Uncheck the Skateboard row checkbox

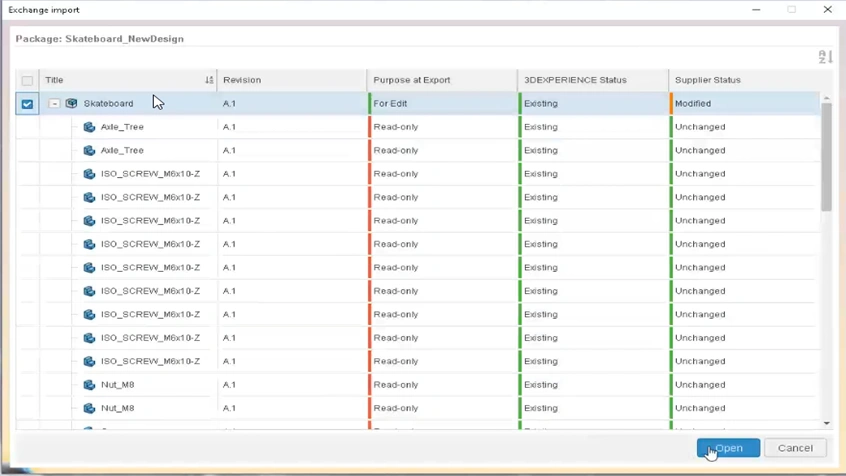[x=27, y=104]
